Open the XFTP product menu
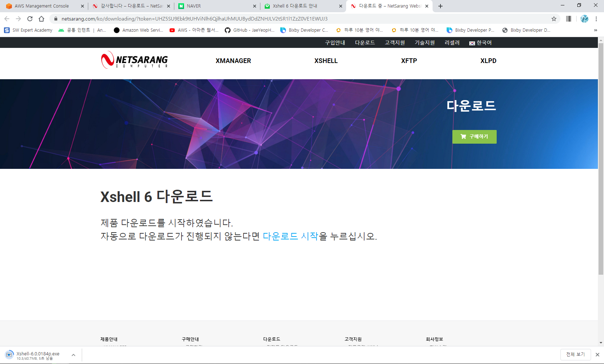Screen dimensions: 604x364 [x=409, y=61]
